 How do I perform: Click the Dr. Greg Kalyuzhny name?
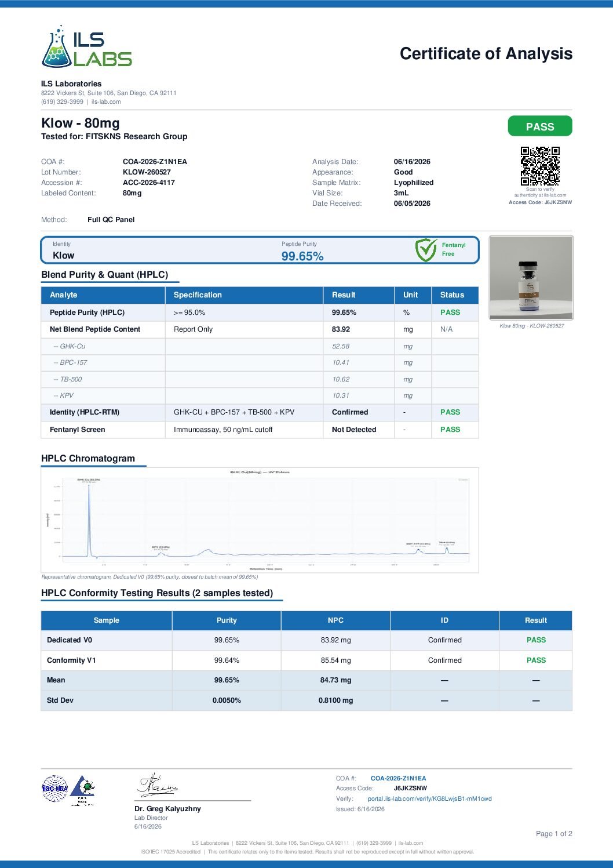point(167,809)
